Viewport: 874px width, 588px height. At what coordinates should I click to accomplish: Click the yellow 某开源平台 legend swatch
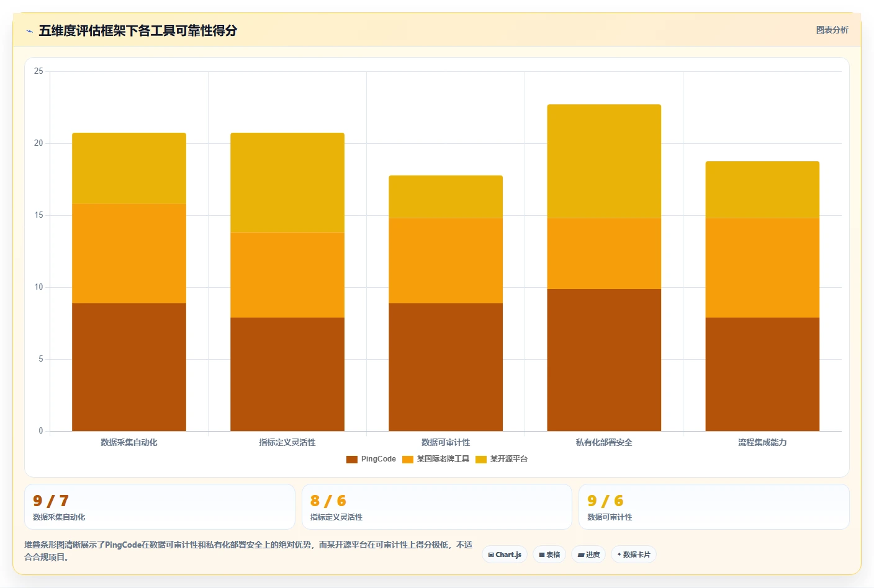(x=481, y=460)
